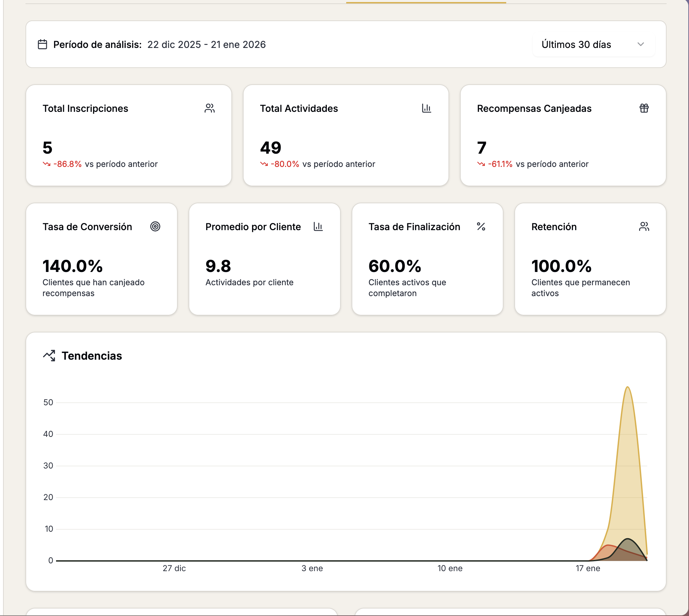The width and height of the screenshot is (689, 616).
Task: Click the -86.8% change indicator on Inscripciones
Action: [x=67, y=164]
